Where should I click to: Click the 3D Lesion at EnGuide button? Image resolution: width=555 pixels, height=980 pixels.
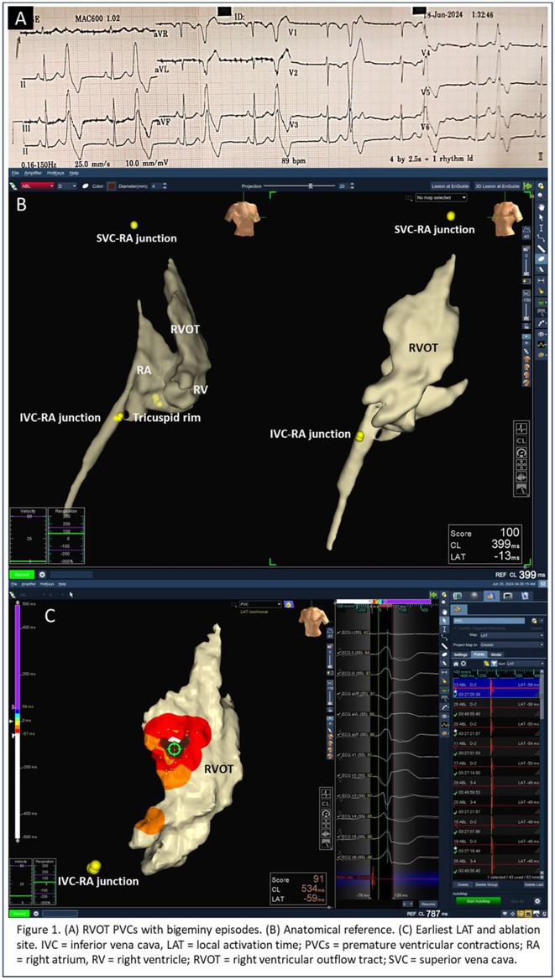click(498, 186)
